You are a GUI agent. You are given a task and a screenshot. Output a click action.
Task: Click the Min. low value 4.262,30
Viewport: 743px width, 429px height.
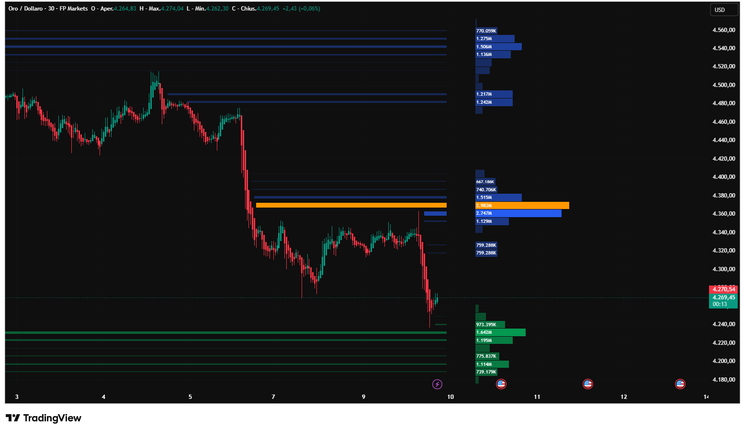pyautogui.click(x=217, y=9)
